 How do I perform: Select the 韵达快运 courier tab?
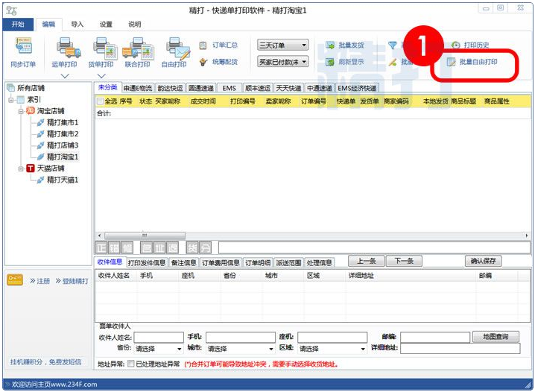pyautogui.click(x=170, y=88)
